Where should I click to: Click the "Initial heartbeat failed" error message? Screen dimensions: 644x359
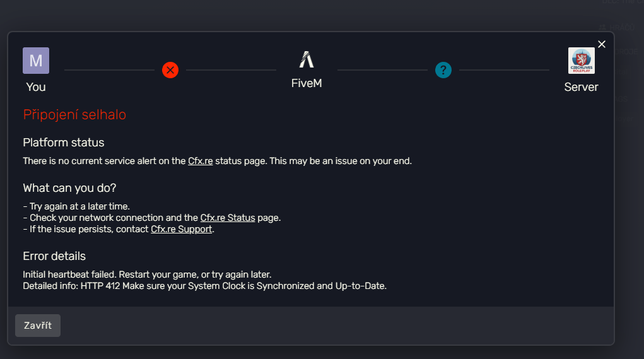(x=147, y=274)
